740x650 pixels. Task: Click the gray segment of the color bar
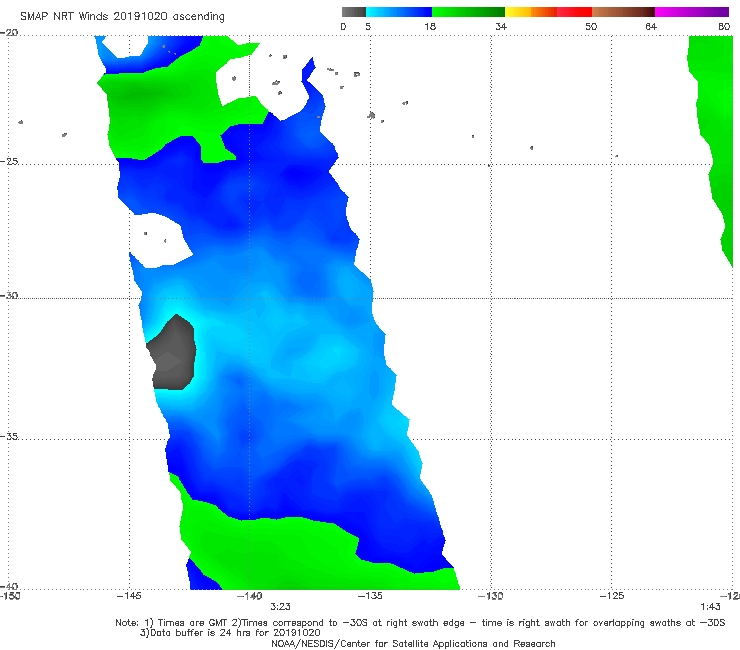[x=353, y=12]
